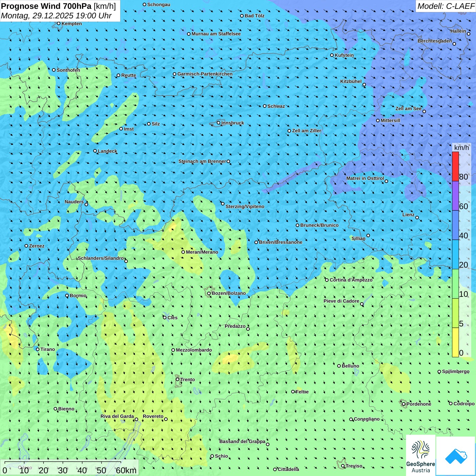Click the Zell am See label
The width and height of the screenshot is (476, 476).
tap(408, 108)
